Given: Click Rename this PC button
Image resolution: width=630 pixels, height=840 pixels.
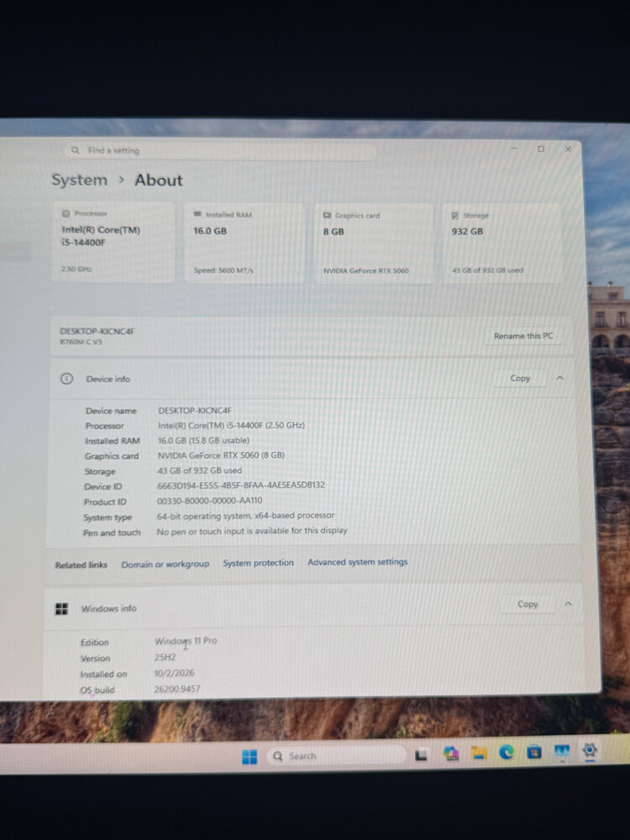Looking at the screenshot, I should (x=522, y=336).
